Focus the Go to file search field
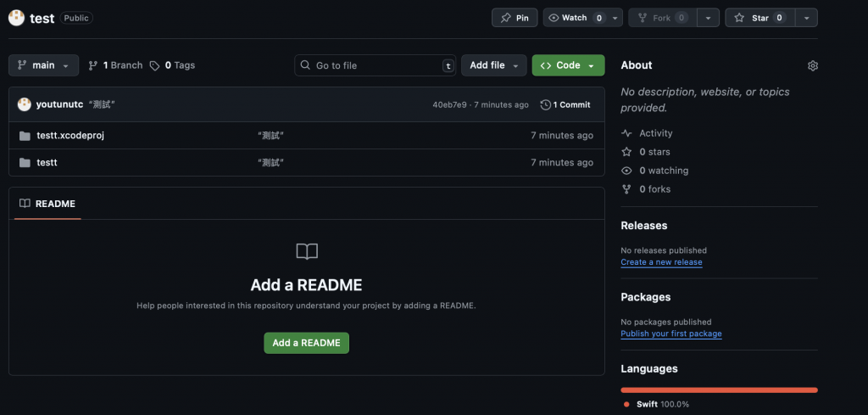Viewport: 868px width, 415px height. [376, 65]
